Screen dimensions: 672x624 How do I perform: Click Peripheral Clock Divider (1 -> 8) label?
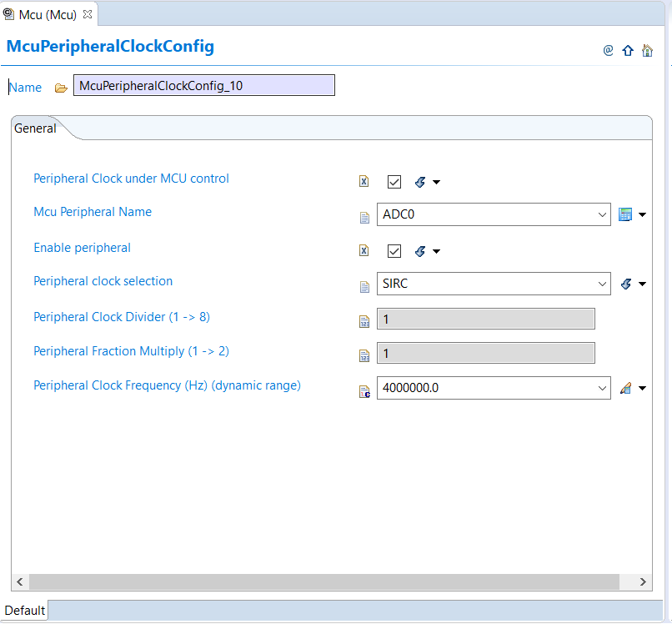(x=122, y=317)
